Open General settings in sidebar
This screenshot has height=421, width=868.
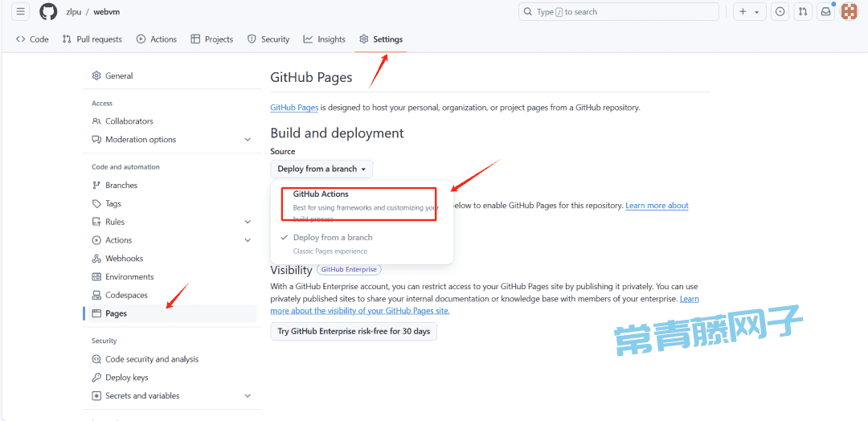click(172, 76)
